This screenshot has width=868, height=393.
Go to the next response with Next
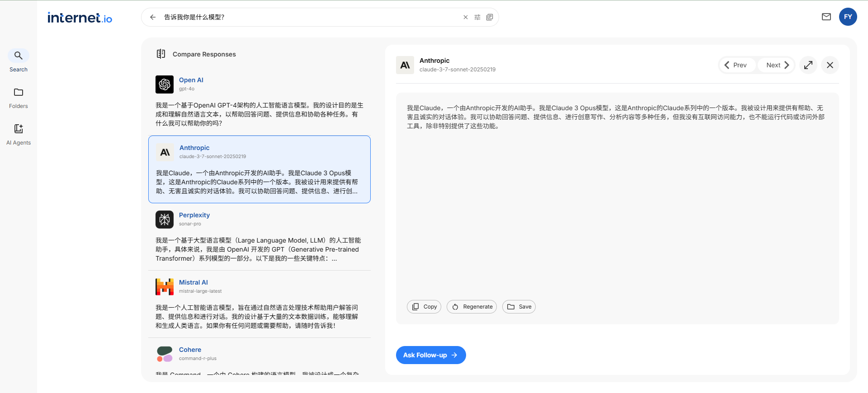[776, 65]
